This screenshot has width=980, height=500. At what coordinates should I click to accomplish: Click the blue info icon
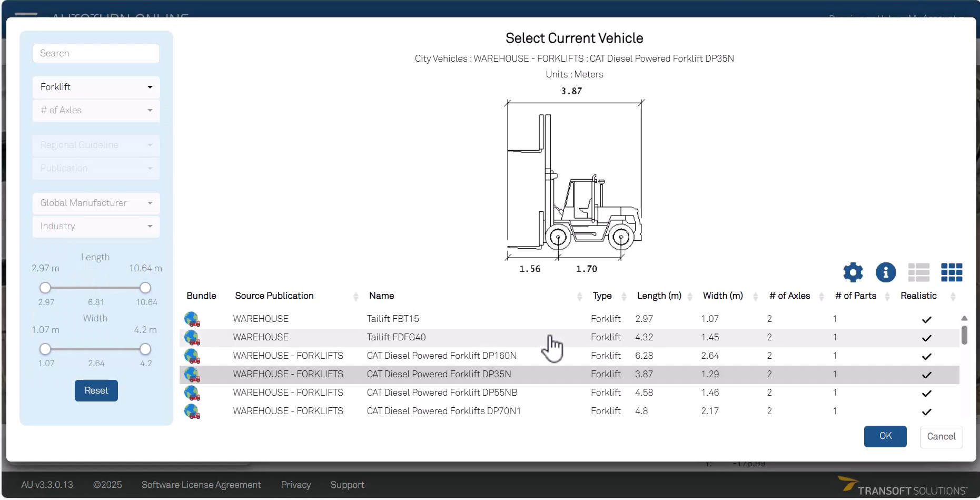point(885,272)
